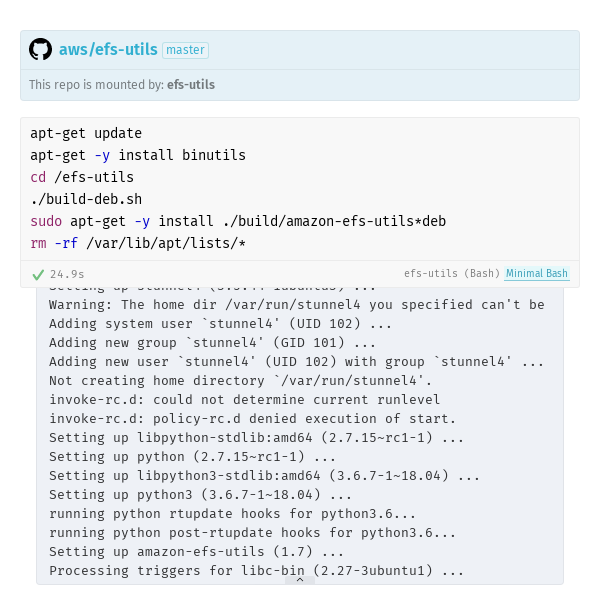
Task: Click the ./build-deb.sh line in code cell
Action: (x=86, y=199)
